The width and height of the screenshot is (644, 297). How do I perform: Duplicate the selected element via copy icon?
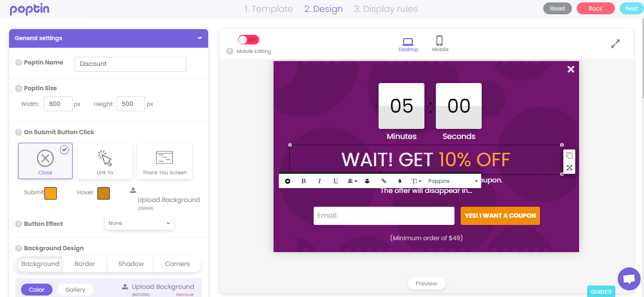pos(569,155)
